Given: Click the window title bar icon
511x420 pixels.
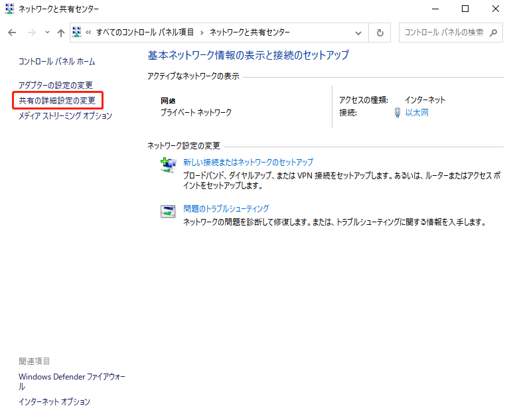Looking at the screenshot, I should click(10, 9).
